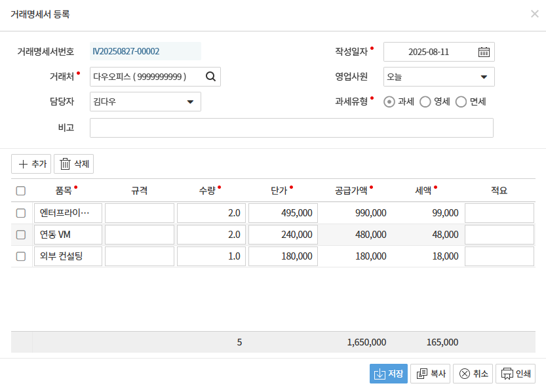The width and height of the screenshot is (546, 392).
Task: Toggle the select-all checkbox in table header
Action: (21, 191)
